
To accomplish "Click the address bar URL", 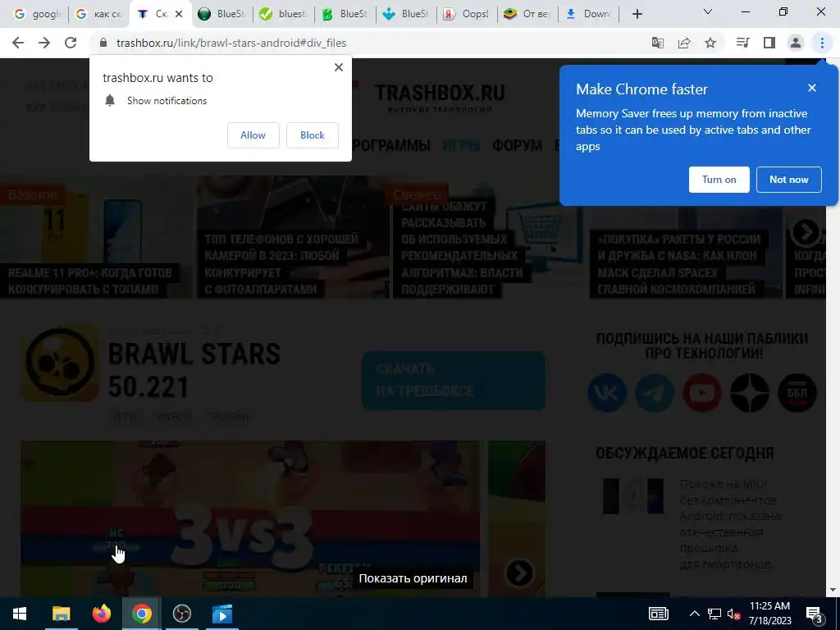I will click(x=231, y=43).
